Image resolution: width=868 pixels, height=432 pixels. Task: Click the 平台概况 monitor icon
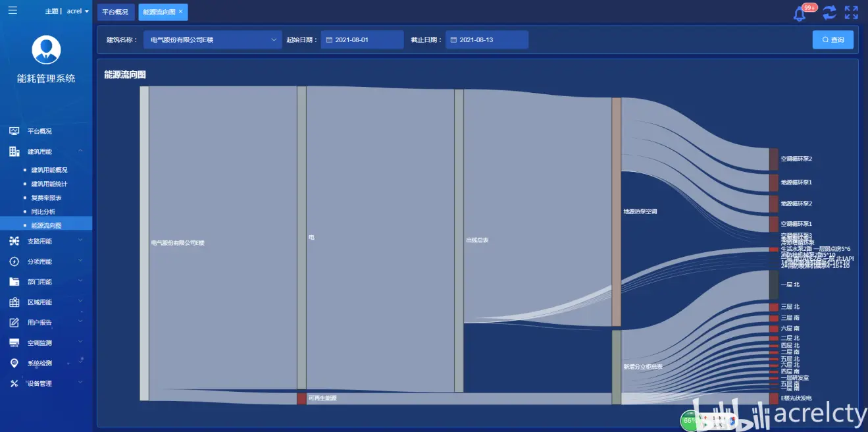14,131
